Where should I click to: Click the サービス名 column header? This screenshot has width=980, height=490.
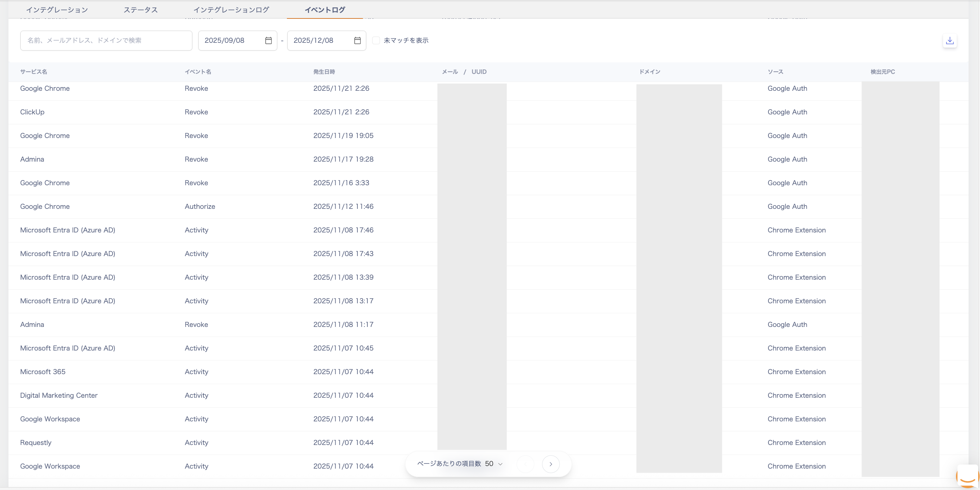[x=34, y=72]
